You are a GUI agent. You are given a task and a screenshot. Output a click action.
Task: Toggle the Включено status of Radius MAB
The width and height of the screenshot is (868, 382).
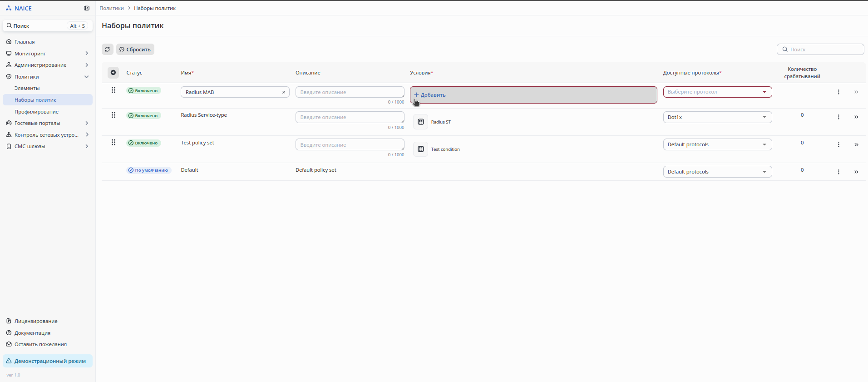(x=143, y=91)
